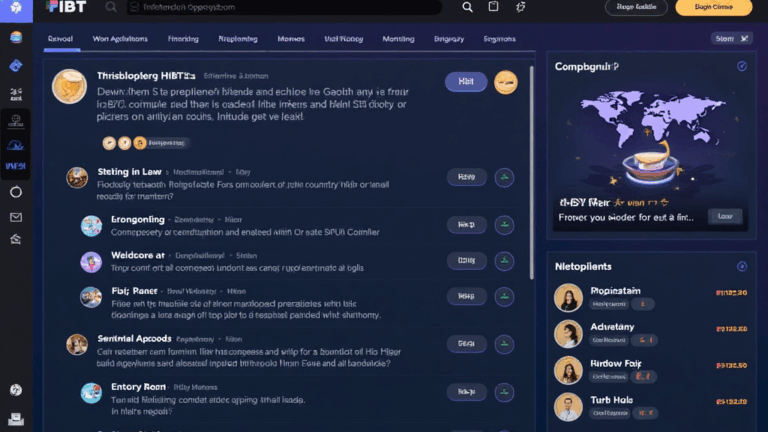Click the circle icon in Nletoplients panel header
768x432 pixels.
(742, 266)
